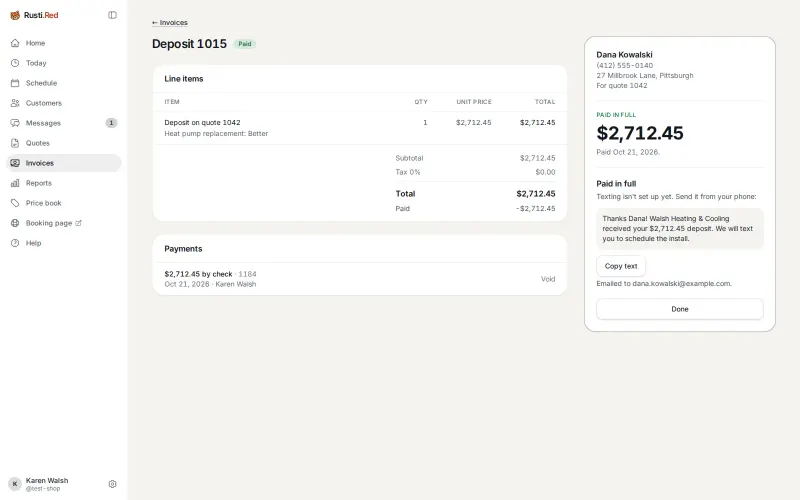The image size is (800, 500).
Task: Click the Copy text button
Action: (x=621, y=266)
